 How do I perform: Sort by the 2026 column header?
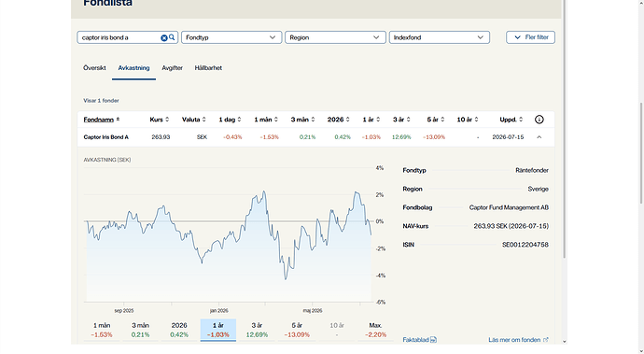(339, 120)
